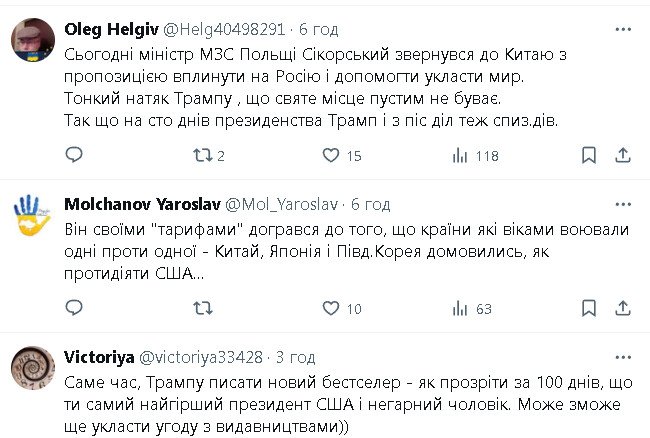Image resolution: width=650 pixels, height=438 pixels.
Task: View analytics on Molchanov Yaroslav's tweet
Action: coord(461,309)
